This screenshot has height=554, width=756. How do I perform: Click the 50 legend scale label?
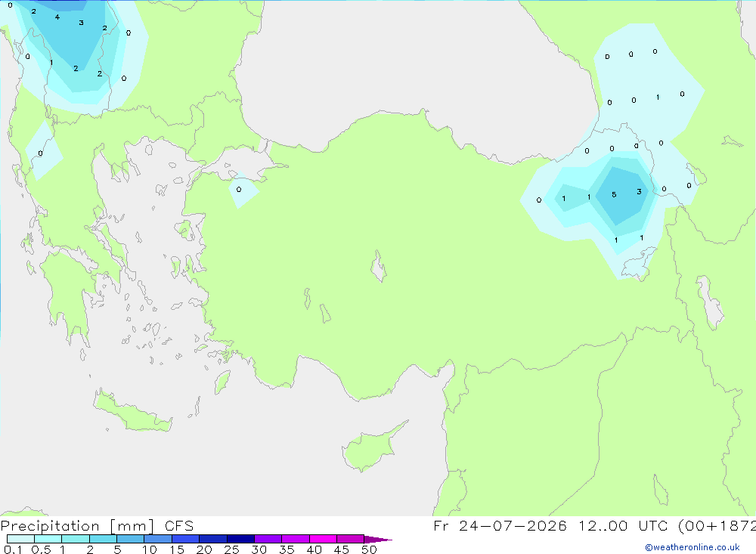[369, 549]
